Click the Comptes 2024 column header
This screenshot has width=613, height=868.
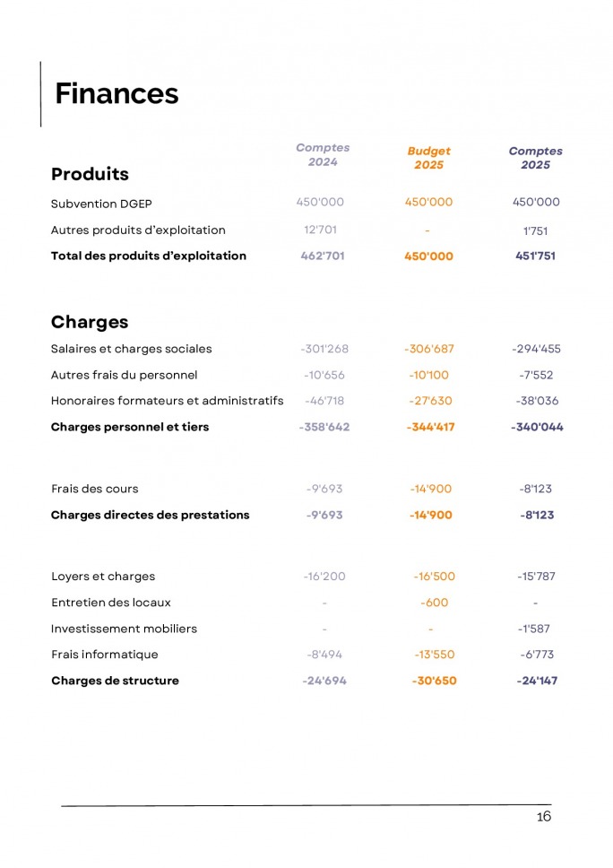pyautogui.click(x=323, y=154)
